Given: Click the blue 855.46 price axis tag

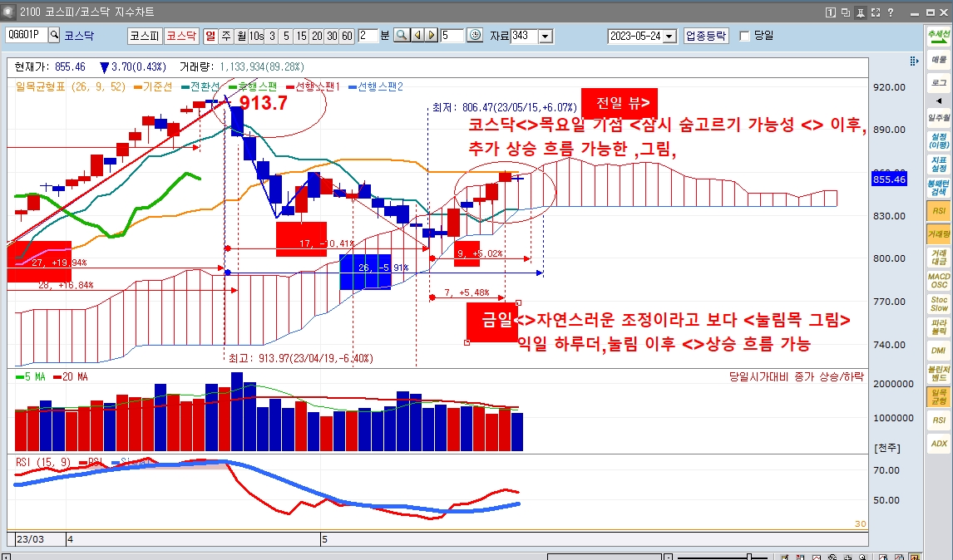Looking at the screenshot, I should (889, 179).
